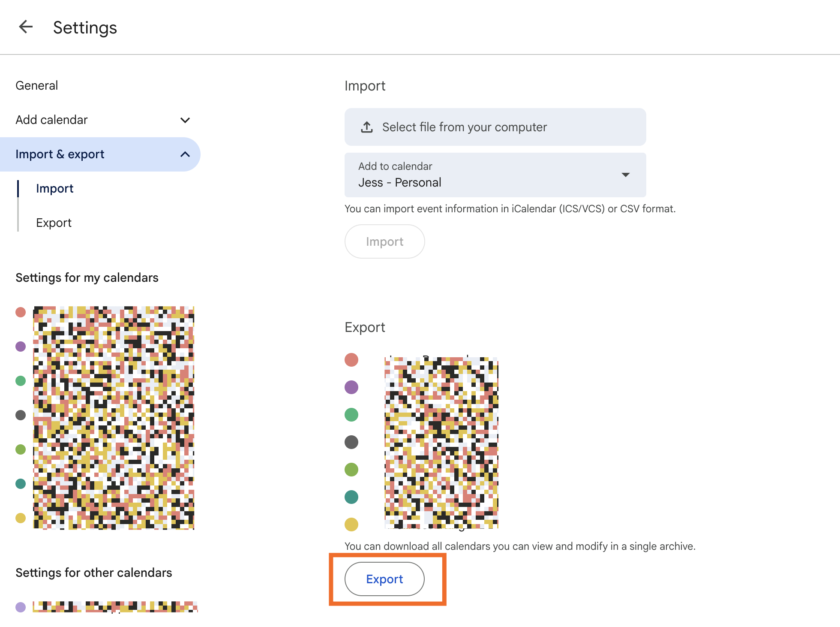Click the Import button

384,241
